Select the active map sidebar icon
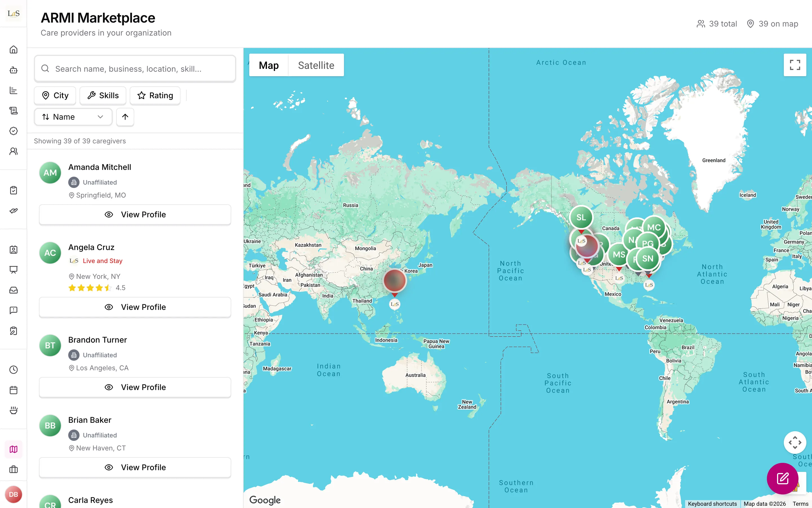The image size is (812, 508). (14, 449)
